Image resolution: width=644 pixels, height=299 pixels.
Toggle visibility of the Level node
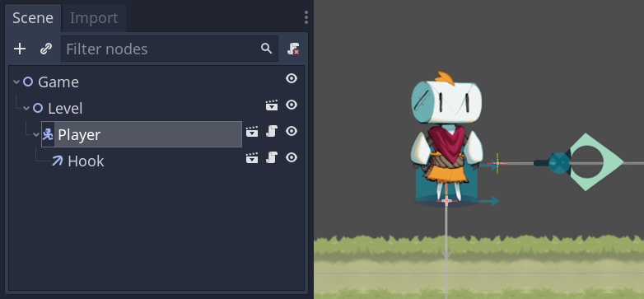[x=292, y=105]
